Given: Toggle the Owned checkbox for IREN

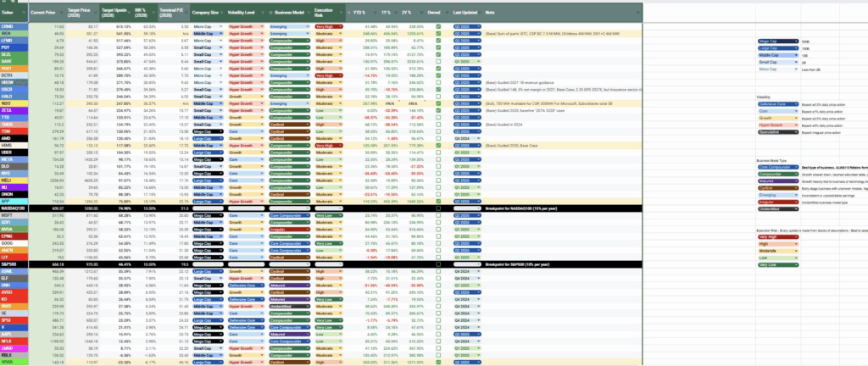Looking at the screenshot, I should 438,33.
